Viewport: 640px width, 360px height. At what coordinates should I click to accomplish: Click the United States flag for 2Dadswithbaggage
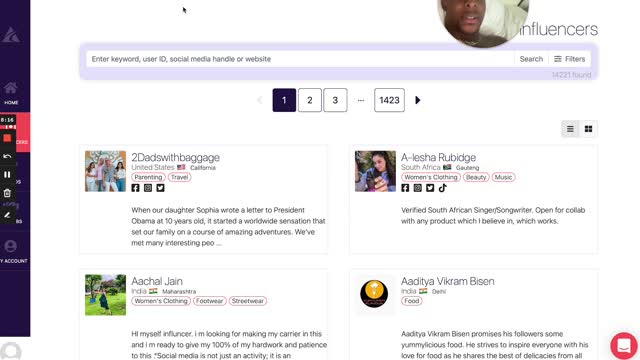(181, 167)
